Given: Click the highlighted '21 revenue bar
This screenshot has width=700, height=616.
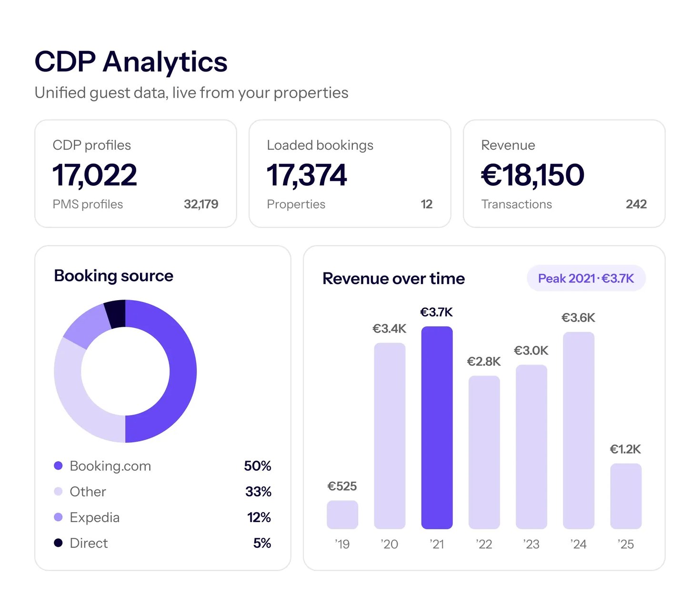Looking at the screenshot, I should tap(437, 427).
